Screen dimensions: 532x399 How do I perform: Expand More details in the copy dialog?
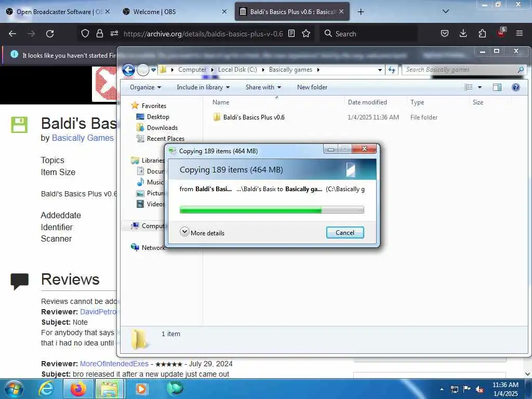click(202, 232)
